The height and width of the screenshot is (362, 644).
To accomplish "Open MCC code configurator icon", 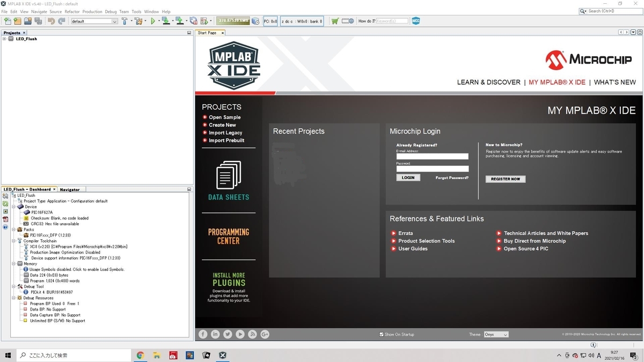I will tap(416, 21).
